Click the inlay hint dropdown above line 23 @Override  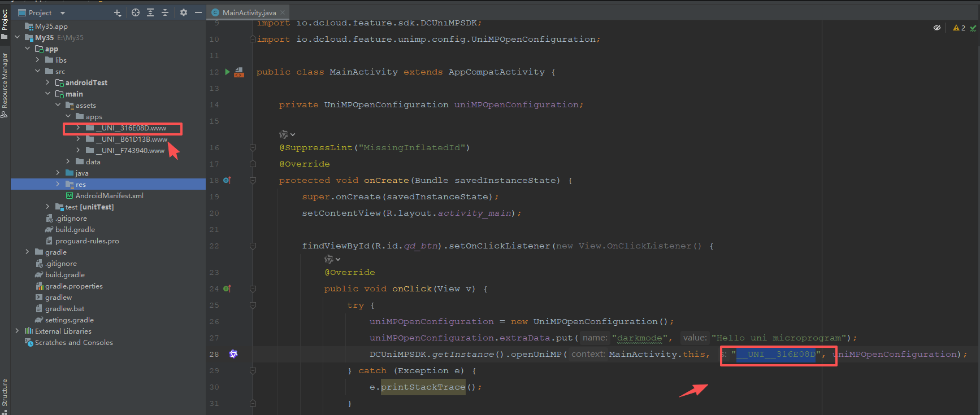click(x=332, y=259)
